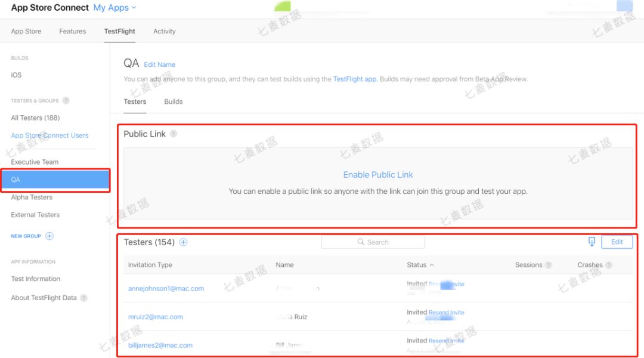
Task: Click the Name column header
Action: [284, 265]
